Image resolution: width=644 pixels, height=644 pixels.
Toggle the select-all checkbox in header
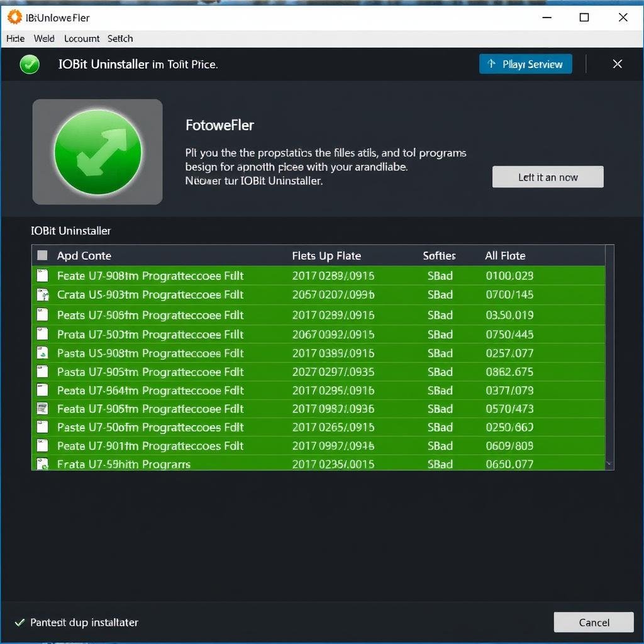[x=42, y=255]
